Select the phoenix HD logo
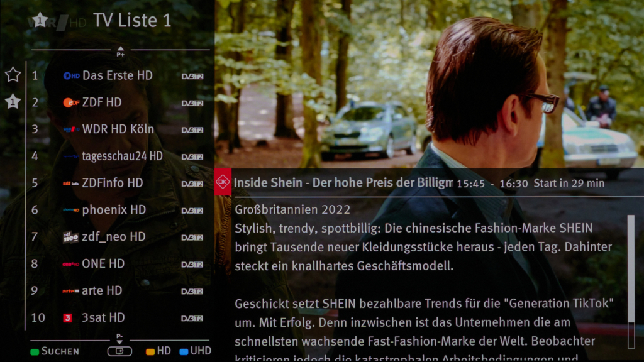The image size is (644, 362). (x=71, y=210)
